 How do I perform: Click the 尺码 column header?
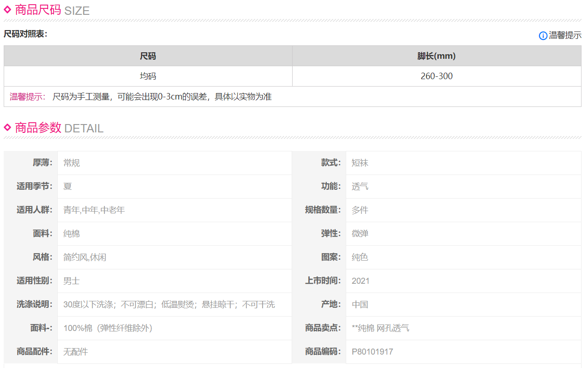[148, 56]
